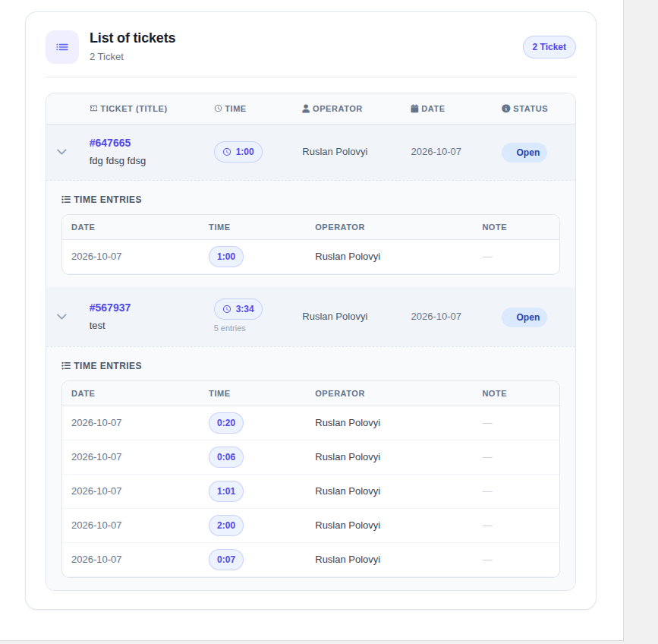
Task: Click the Open status badge for test ticket
Action: tap(524, 317)
